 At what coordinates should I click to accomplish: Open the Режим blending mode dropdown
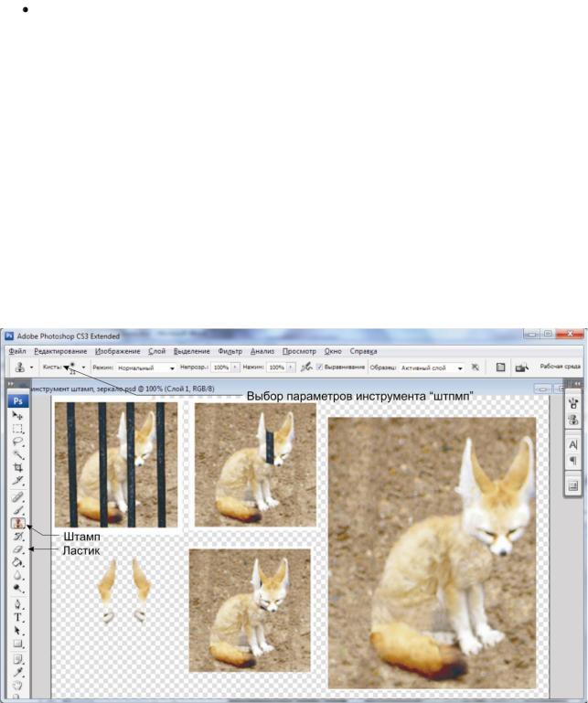click(146, 367)
